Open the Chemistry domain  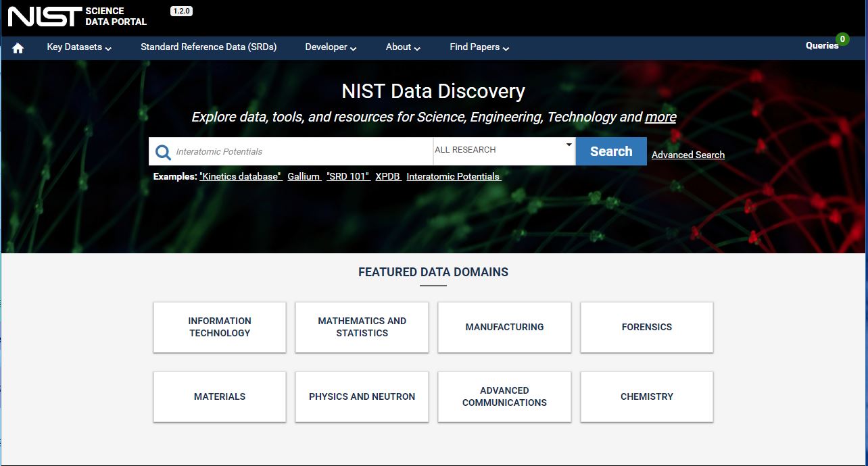(647, 396)
